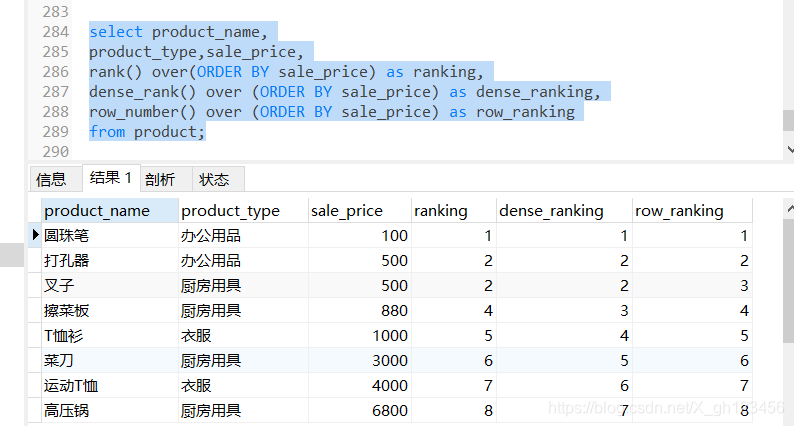The width and height of the screenshot is (794, 426).
Task: Click line number 286 in the gutter
Action: click(x=55, y=72)
